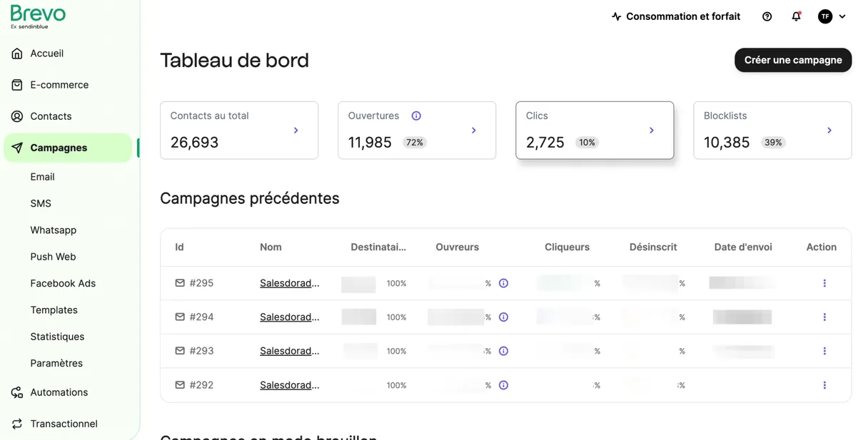Image resolution: width=868 pixels, height=440 pixels.
Task: Open Paramètres submenu item
Action: (x=56, y=363)
